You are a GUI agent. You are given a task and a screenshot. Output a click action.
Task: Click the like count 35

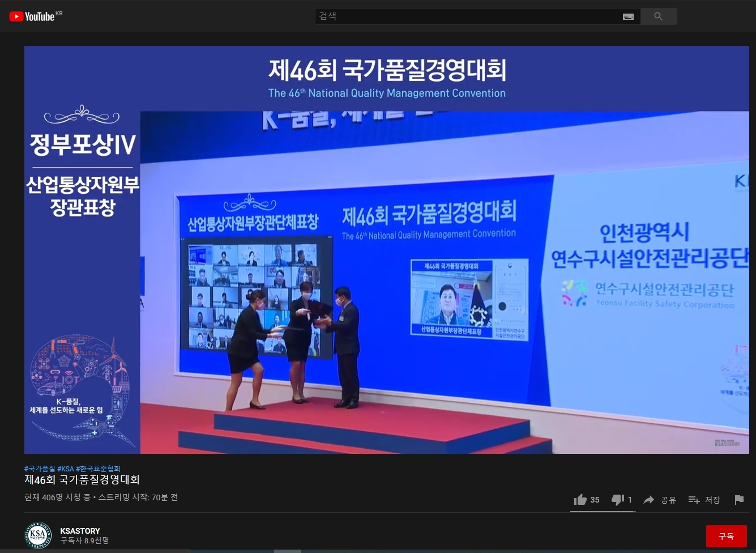595,500
